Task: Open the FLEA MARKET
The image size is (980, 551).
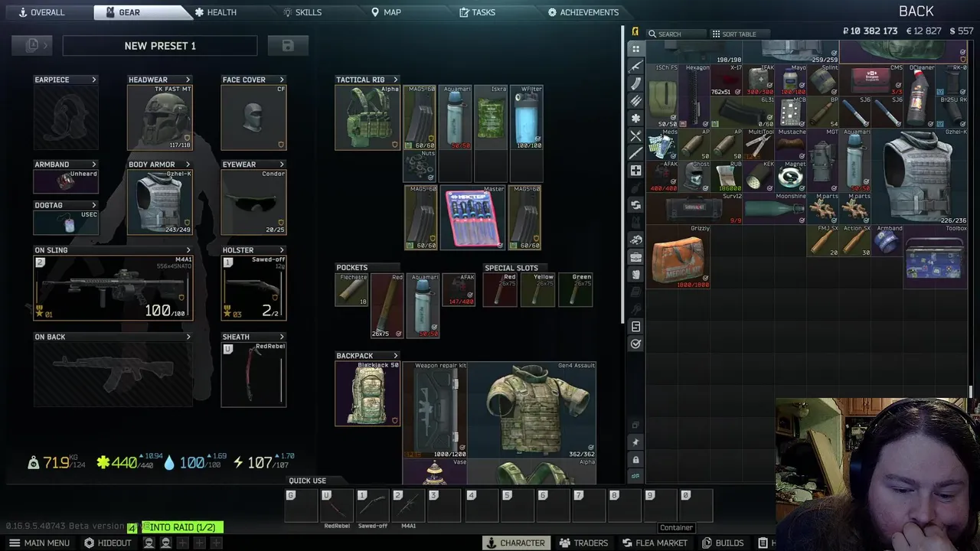Action: pos(655,543)
